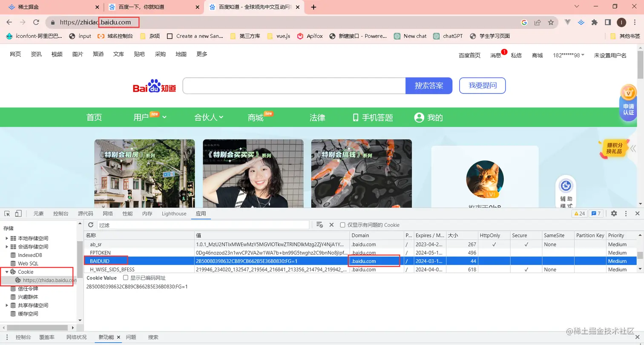Image resolution: width=644 pixels, height=345 pixels.
Task: Open the 《特别会租房》 banner thumbnail
Action: 144,174
